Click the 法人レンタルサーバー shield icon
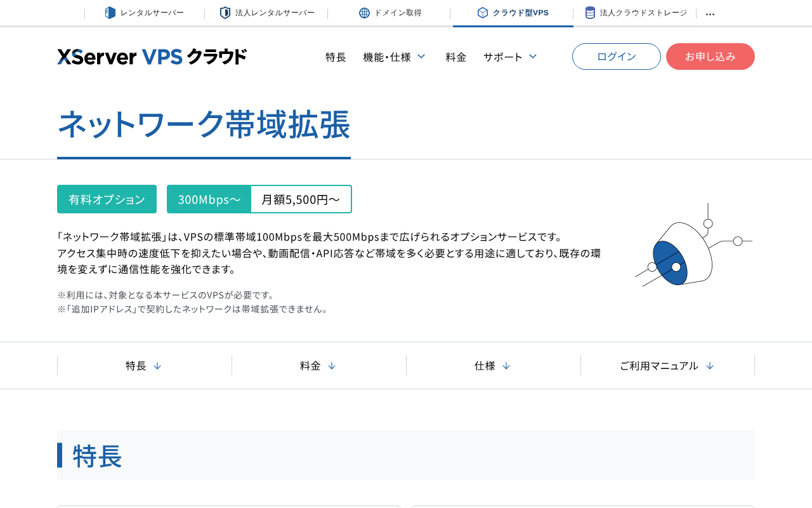Image resolution: width=812 pixels, height=508 pixels. coord(225,13)
